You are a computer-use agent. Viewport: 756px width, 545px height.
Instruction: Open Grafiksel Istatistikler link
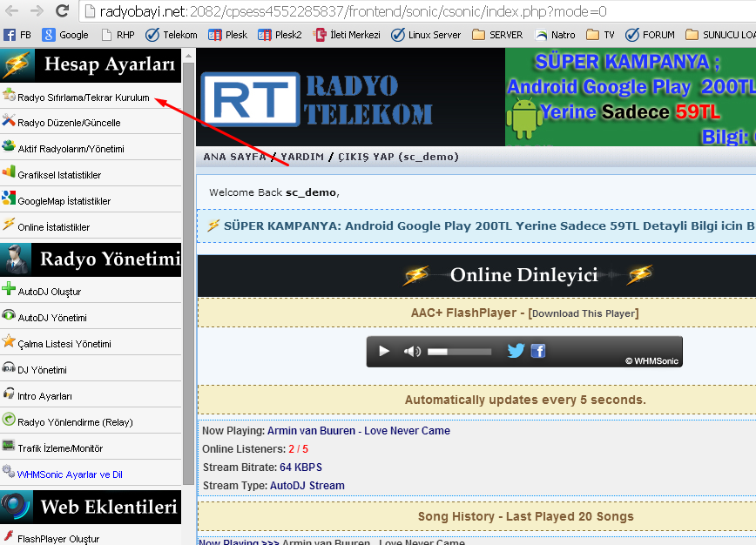tap(59, 175)
